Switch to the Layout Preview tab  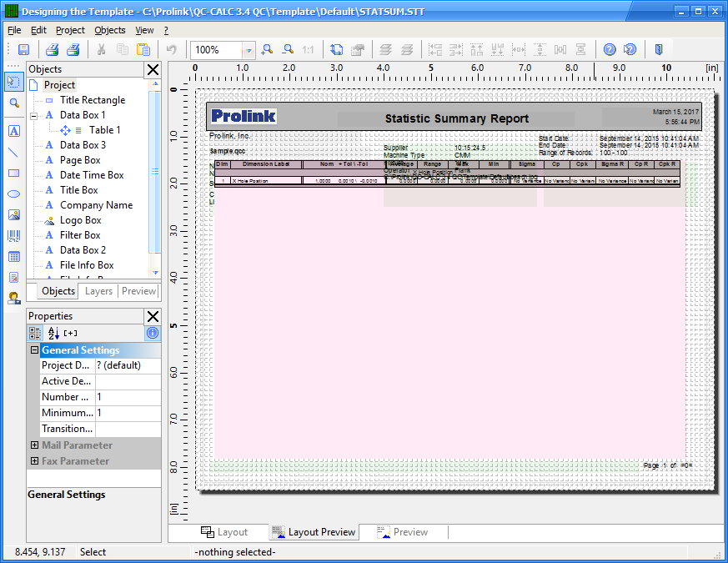pos(314,532)
